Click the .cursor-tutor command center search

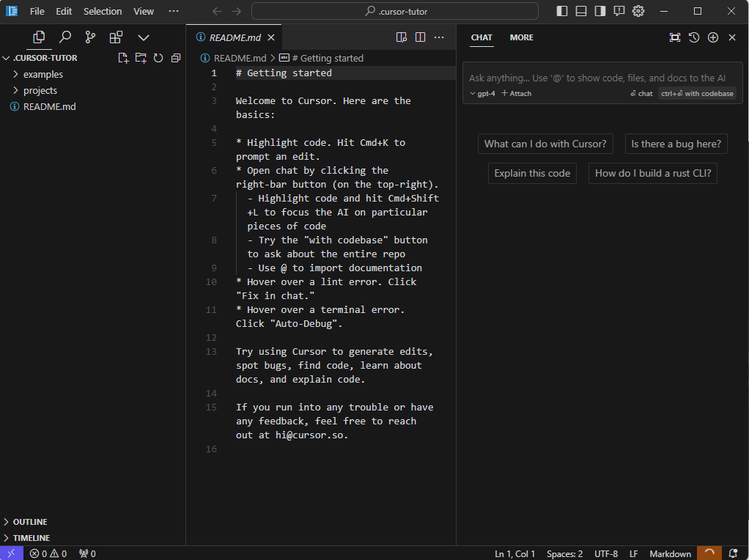[x=395, y=11]
